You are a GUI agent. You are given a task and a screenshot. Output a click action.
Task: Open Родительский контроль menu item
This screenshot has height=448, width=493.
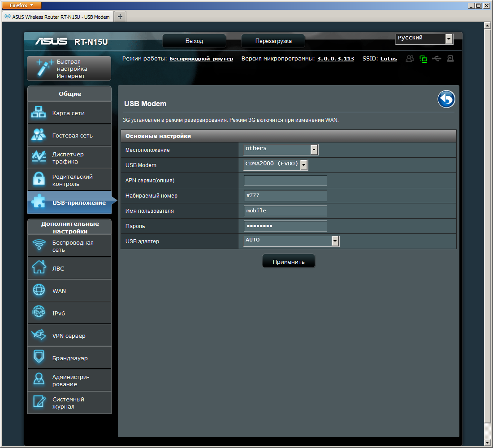coord(69,180)
